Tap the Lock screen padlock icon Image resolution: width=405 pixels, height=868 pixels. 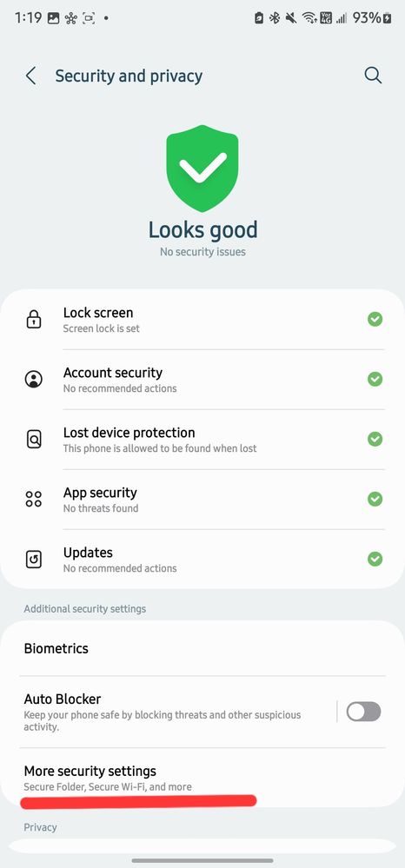click(34, 320)
